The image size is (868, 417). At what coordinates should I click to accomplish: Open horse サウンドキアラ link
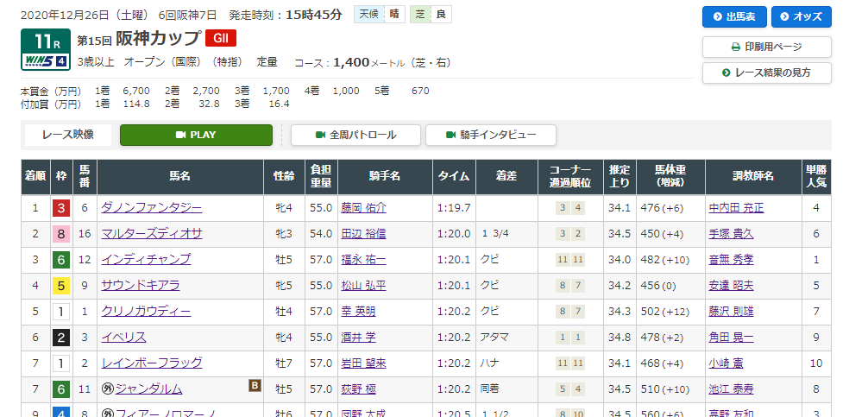click(141, 285)
